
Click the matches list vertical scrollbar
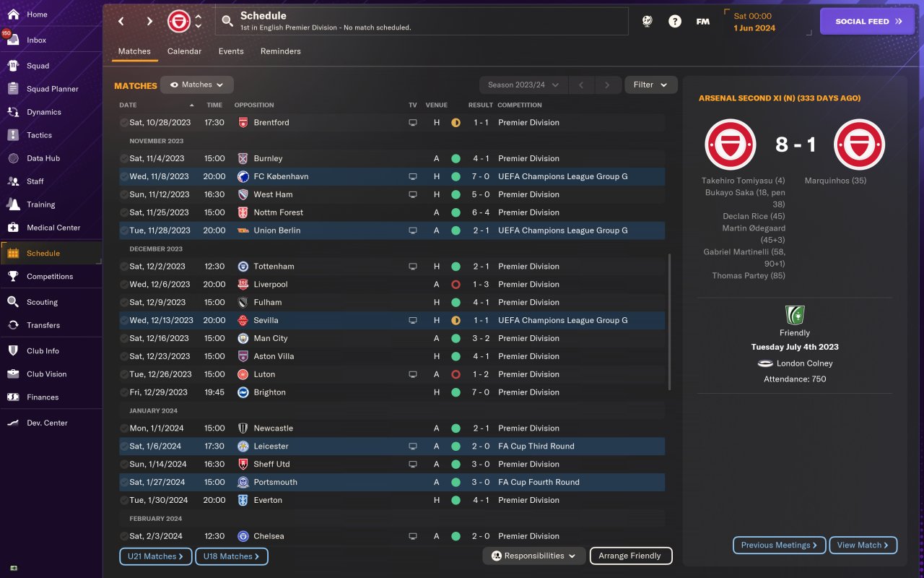[669, 322]
